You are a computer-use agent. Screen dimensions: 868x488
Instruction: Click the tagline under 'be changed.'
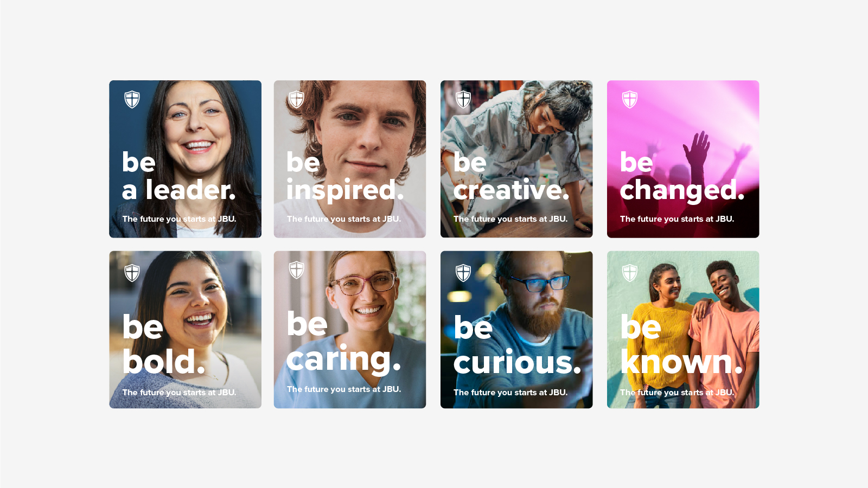pos(677,219)
